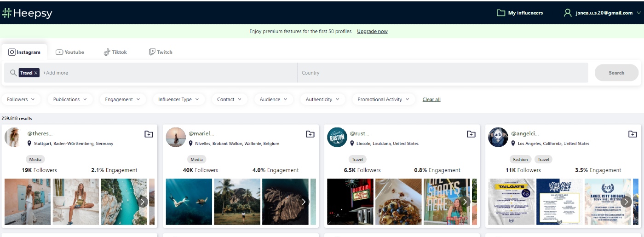Click the Heepsy logo icon
The height and width of the screenshot is (237, 644).
point(7,13)
